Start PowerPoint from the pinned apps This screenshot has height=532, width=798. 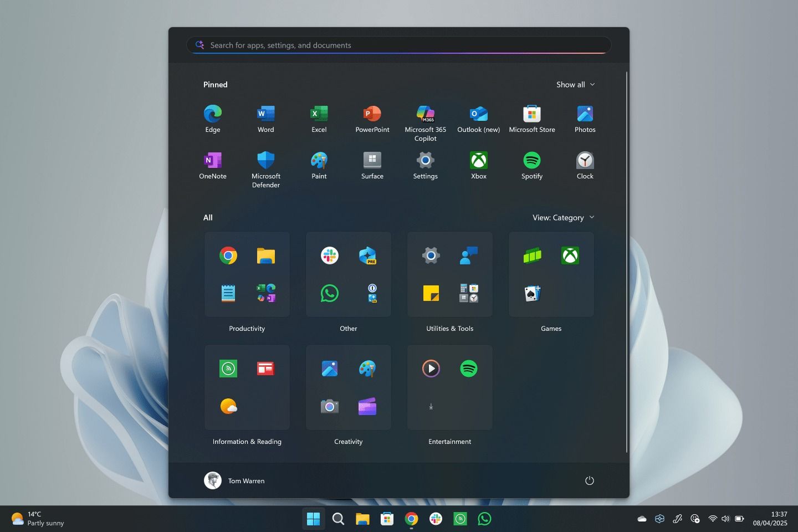click(x=372, y=116)
